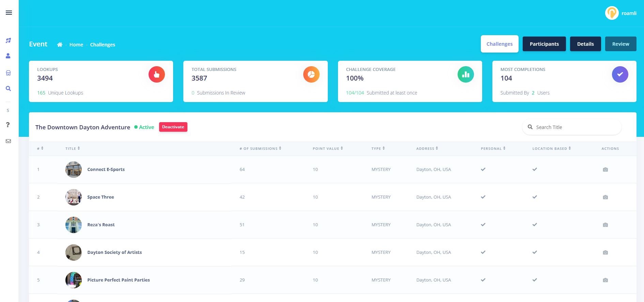Open Space Three challenge title
The height and width of the screenshot is (302, 644).
(101, 197)
